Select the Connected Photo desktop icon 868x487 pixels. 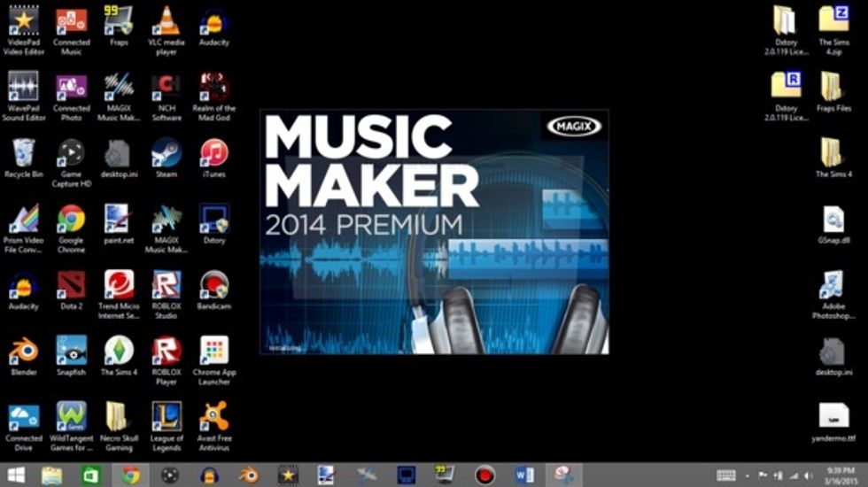tap(72, 97)
